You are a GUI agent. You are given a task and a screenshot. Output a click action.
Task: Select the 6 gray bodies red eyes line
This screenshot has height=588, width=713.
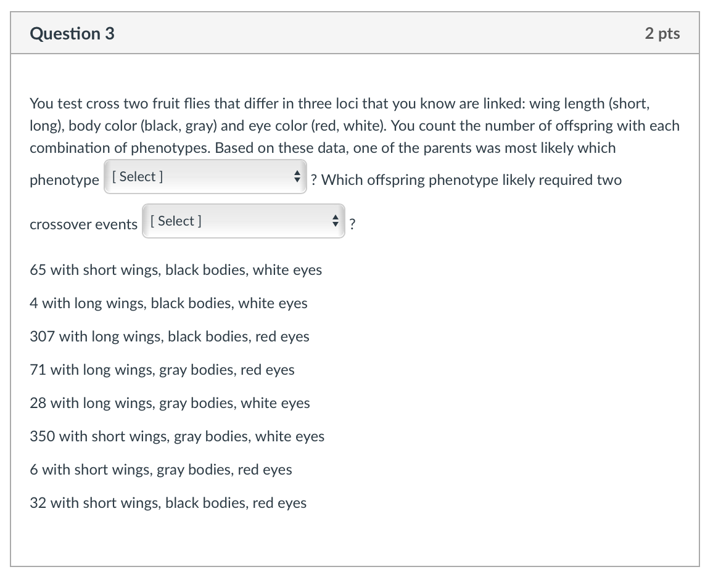point(160,470)
